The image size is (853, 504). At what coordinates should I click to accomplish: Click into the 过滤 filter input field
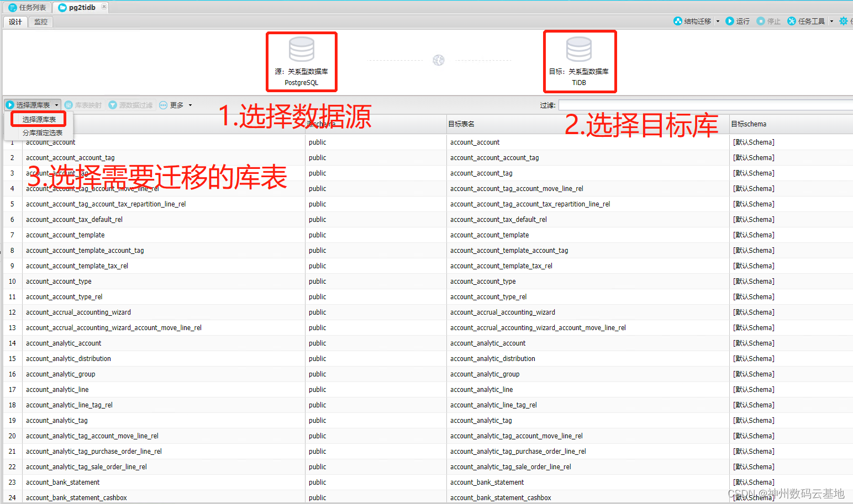[x=705, y=105]
